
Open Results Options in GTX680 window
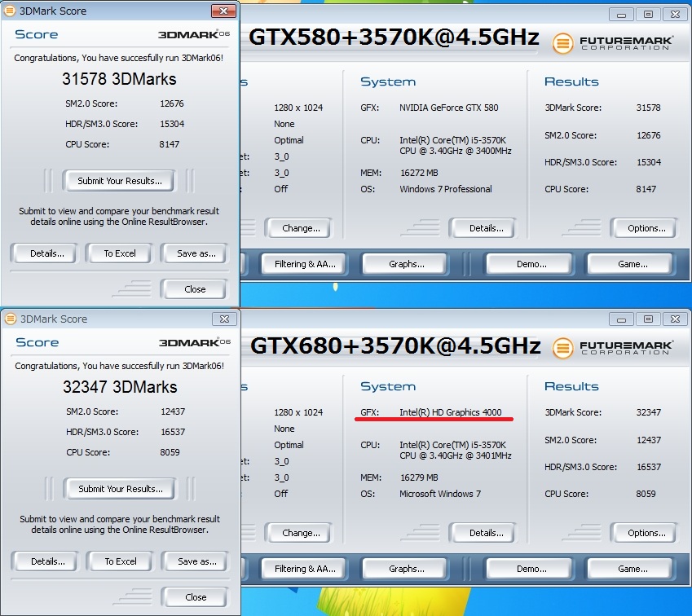[x=646, y=533]
